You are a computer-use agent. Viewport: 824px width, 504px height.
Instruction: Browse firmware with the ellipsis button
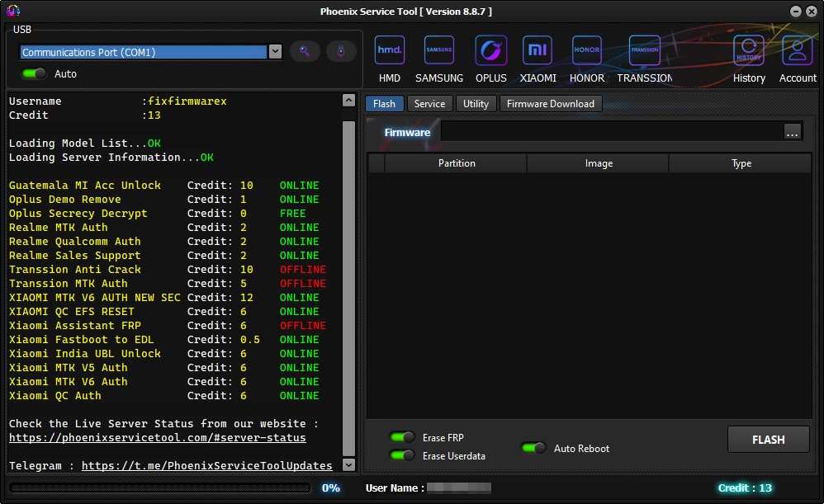click(792, 132)
